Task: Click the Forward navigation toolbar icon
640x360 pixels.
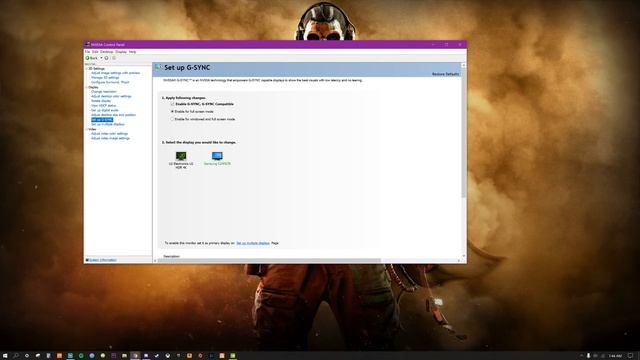Action: click(x=107, y=58)
